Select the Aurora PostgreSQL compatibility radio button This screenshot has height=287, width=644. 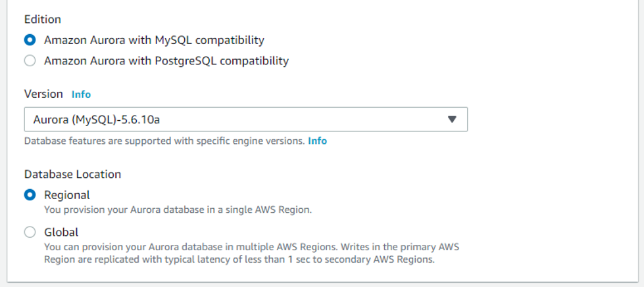(x=30, y=60)
